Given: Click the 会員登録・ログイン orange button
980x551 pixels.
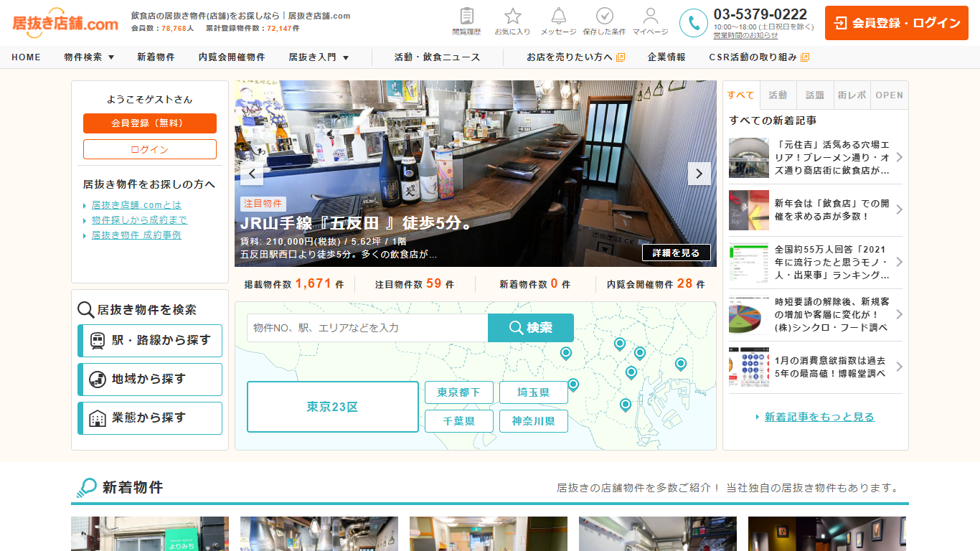Looking at the screenshot, I should click(x=897, y=23).
